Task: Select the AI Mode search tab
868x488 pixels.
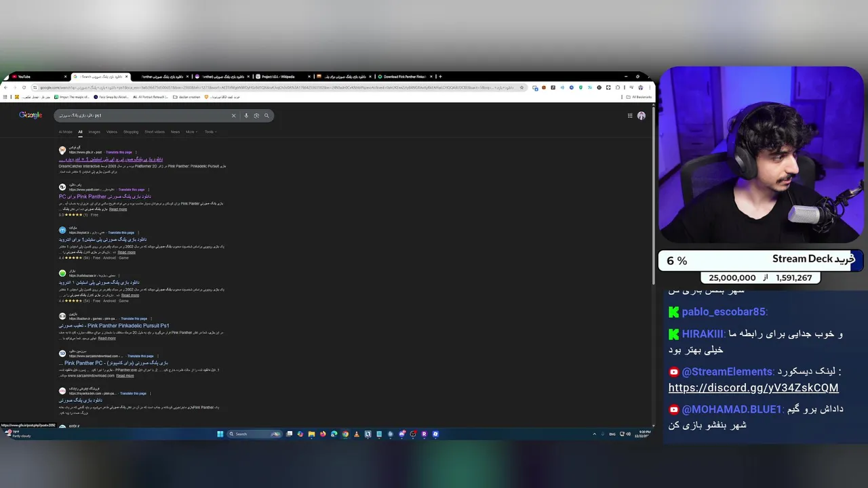Action: [x=65, y=132]
